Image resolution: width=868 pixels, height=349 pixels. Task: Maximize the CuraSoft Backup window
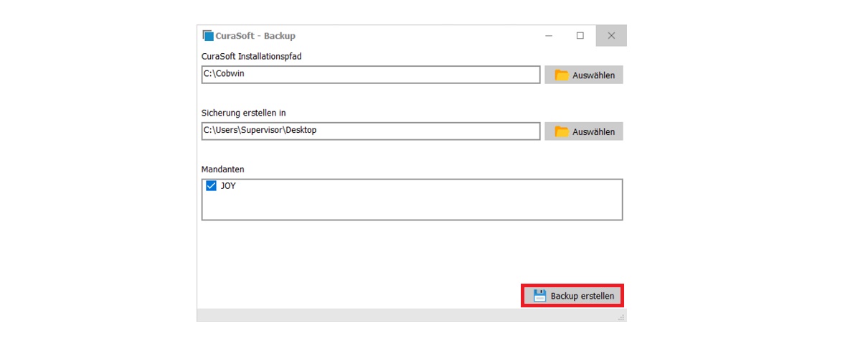580,35
